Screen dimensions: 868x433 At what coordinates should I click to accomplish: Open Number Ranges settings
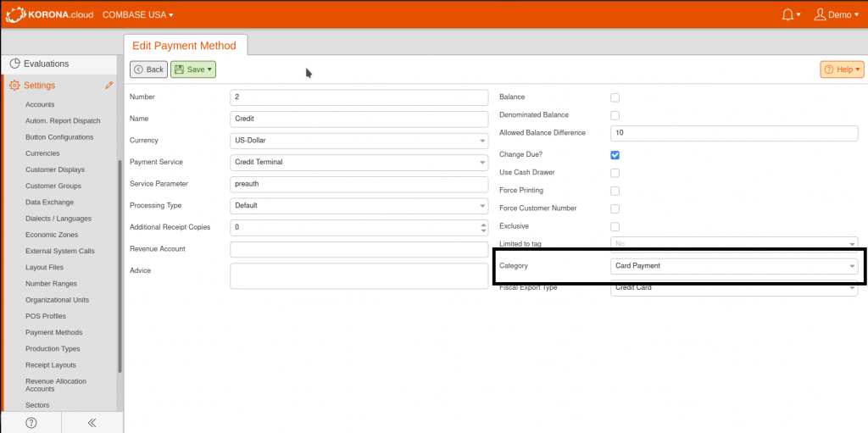[x=51, y=284]
